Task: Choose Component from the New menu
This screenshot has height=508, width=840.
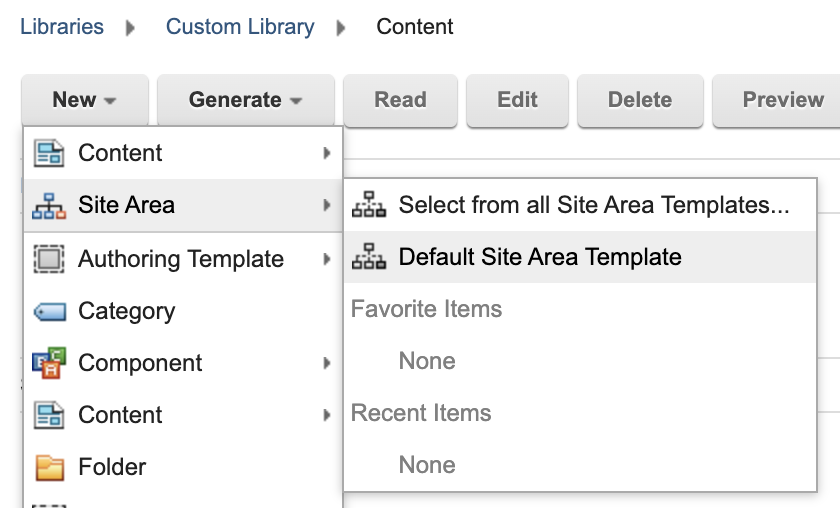Action: point(183,363)
